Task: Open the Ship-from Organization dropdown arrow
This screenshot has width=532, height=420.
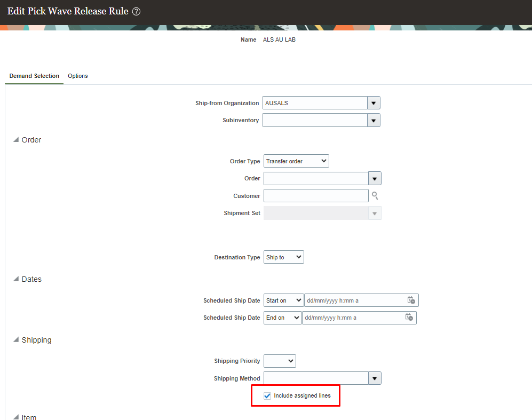Action: pos(374,102)
